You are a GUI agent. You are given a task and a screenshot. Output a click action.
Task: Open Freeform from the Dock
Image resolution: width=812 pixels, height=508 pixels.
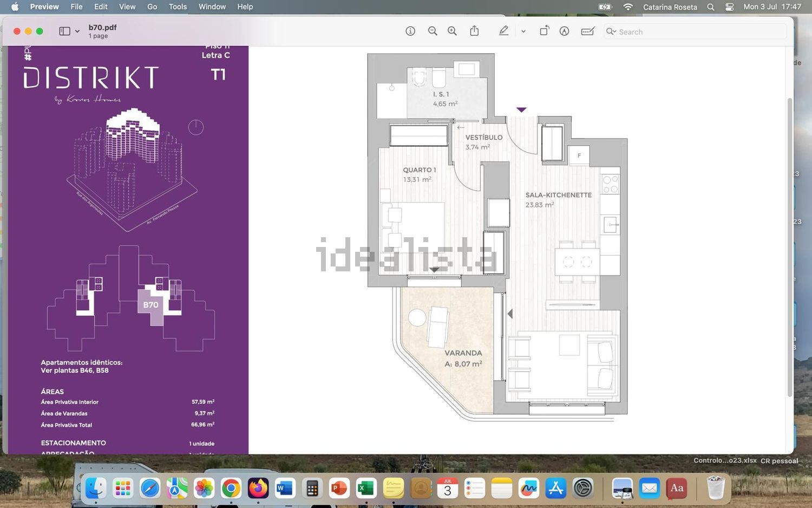point(529,488)
